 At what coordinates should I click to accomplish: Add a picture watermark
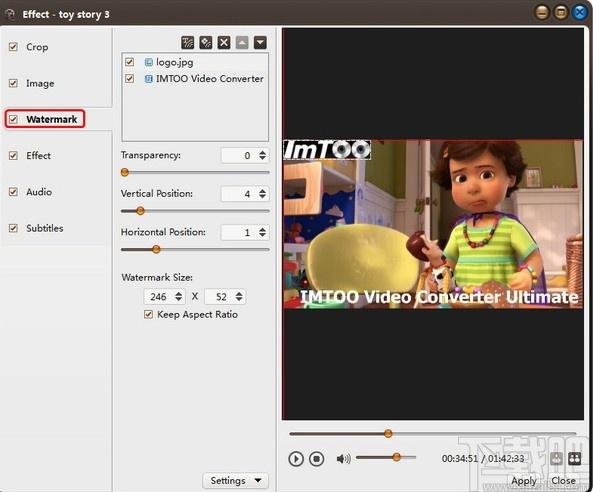point(206,42)
